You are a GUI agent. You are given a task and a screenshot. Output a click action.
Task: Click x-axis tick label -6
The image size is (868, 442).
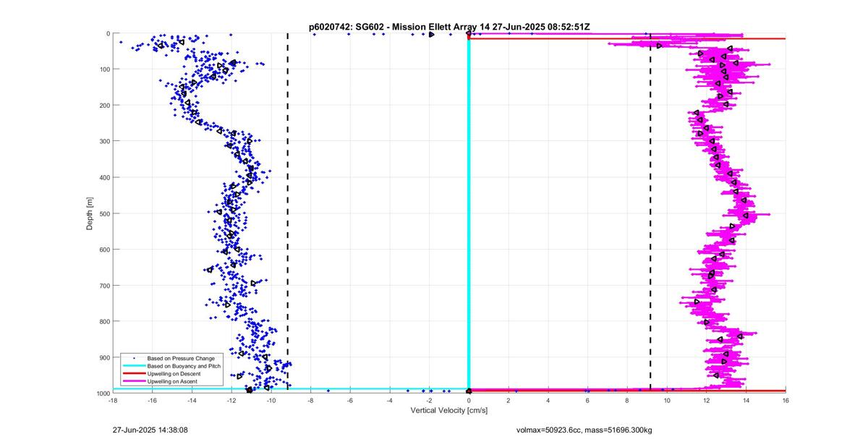350,400
